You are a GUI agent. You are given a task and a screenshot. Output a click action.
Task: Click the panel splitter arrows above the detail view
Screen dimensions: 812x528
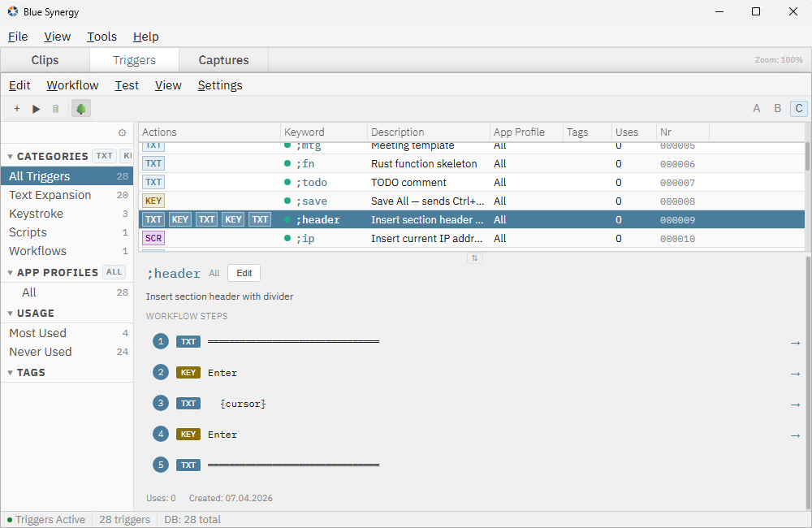click(x=475, y=258)
